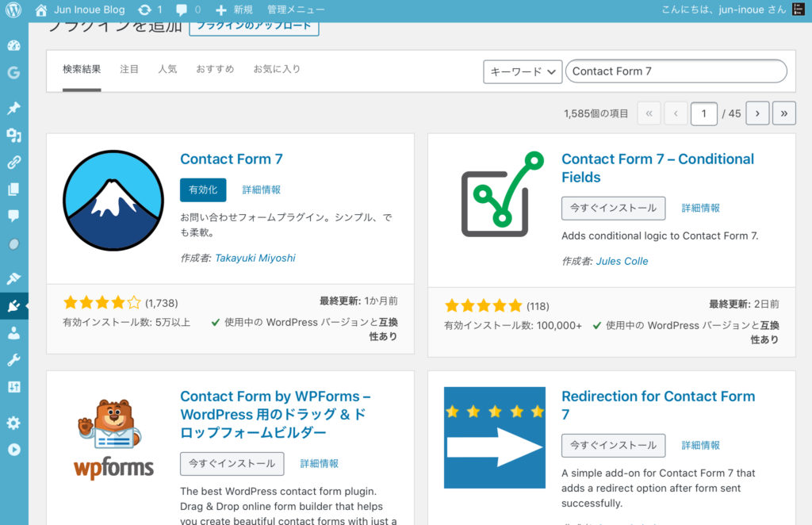Open the updates refresh icon

pos(144,10)
